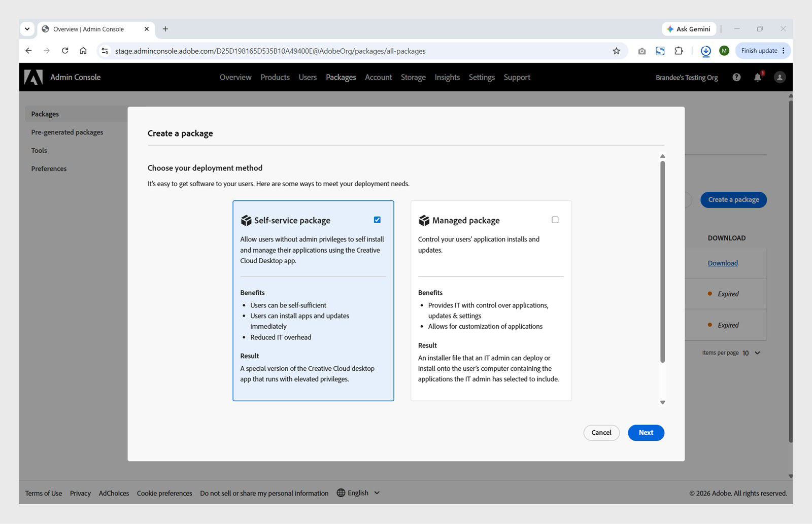Open browser downloads icon
The width and height of the screenshot is (812, 524).
point(705,51)
